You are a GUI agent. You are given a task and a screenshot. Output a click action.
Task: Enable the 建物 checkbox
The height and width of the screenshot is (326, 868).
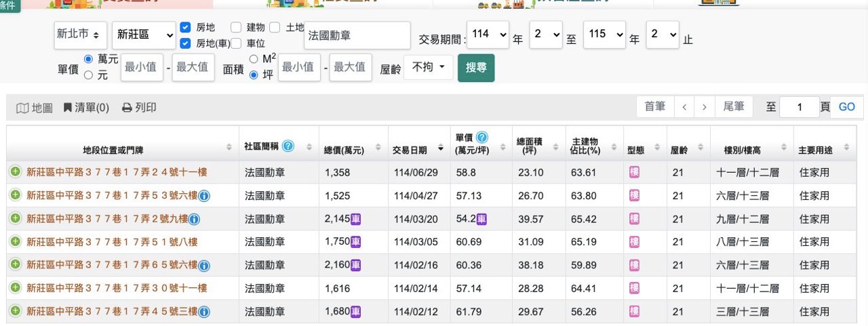click(x=236, y=28)
